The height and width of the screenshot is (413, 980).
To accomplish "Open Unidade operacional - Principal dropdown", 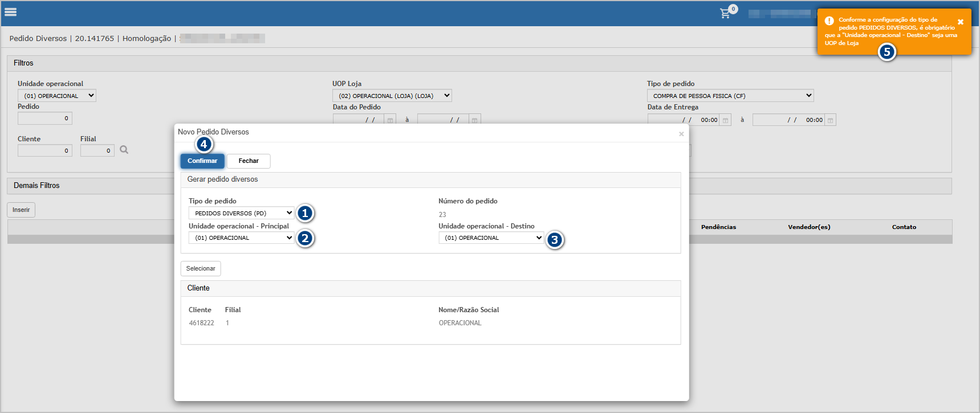I will click(x=242, y=238).
